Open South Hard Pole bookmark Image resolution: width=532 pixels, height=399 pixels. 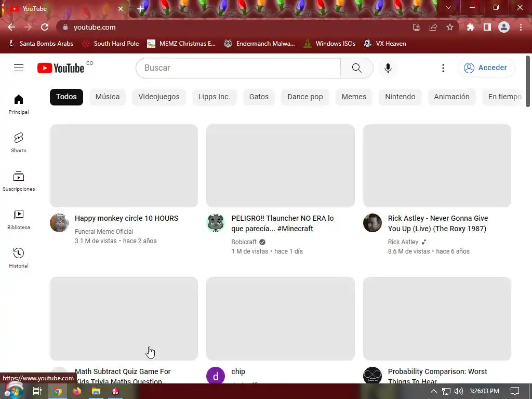click(111, 44)
